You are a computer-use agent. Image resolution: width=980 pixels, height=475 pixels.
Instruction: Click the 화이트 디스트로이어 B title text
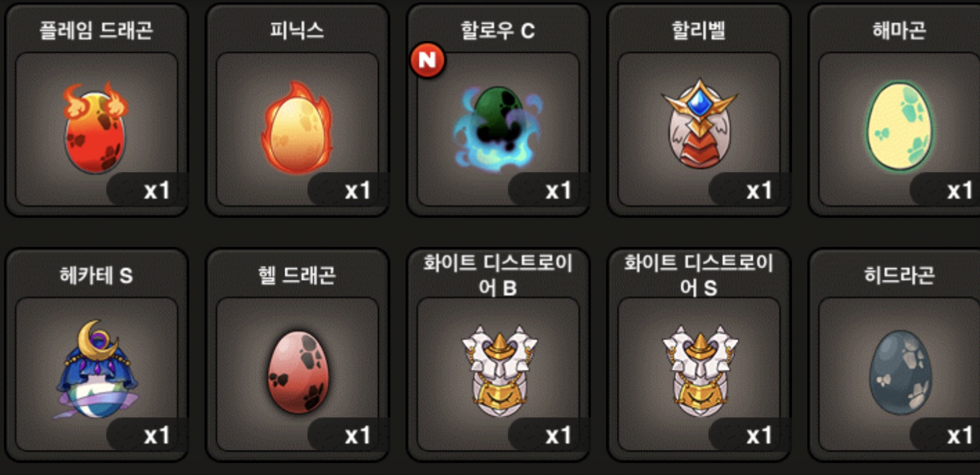497,275
